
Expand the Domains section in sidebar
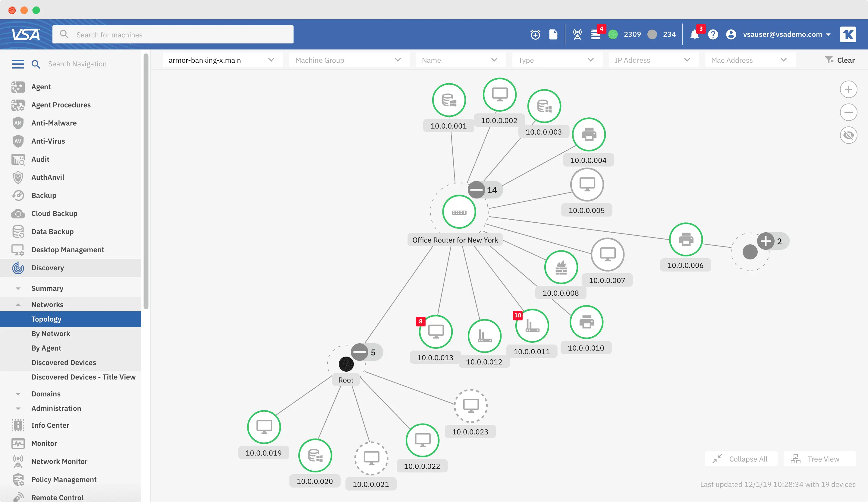[x=46, y=394]
